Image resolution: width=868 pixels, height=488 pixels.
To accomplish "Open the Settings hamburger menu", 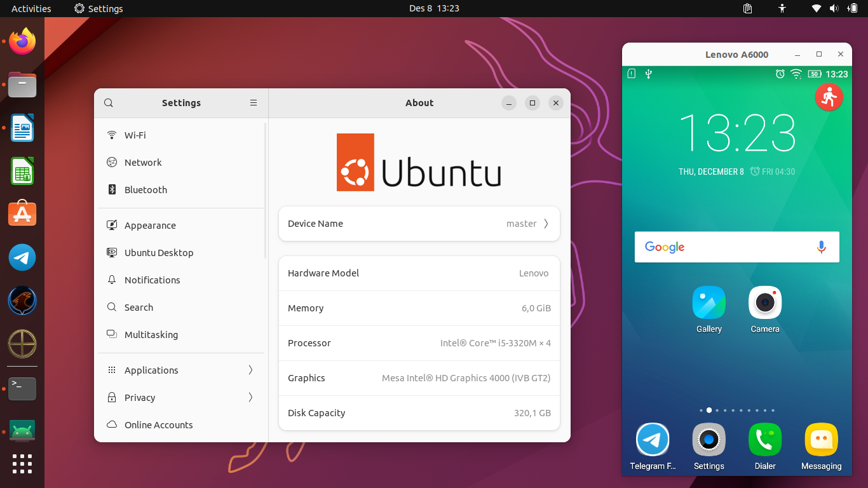I will click(254, 103).
